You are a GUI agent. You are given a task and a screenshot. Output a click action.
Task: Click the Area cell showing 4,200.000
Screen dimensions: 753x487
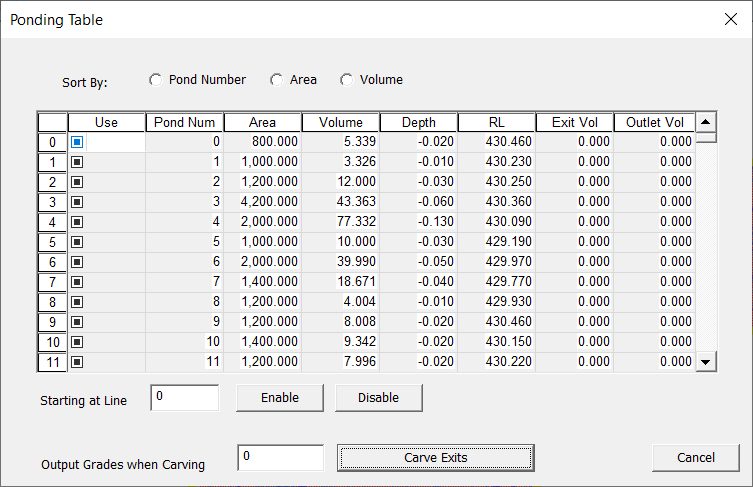click(x=263, y=202)
